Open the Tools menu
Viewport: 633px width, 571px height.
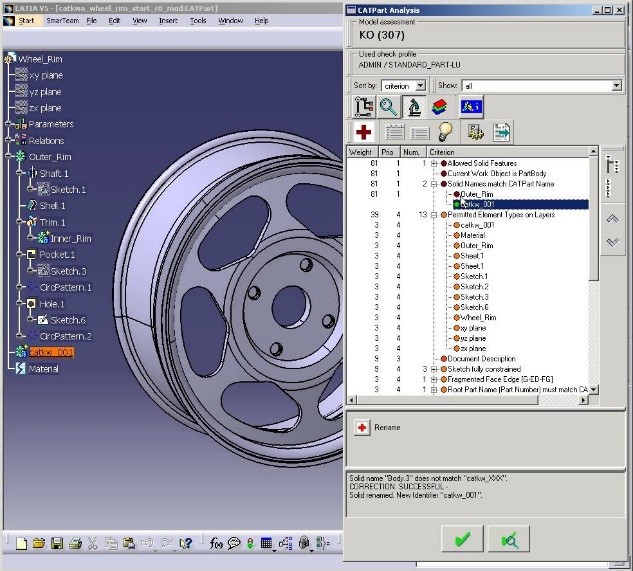(198, 21)
